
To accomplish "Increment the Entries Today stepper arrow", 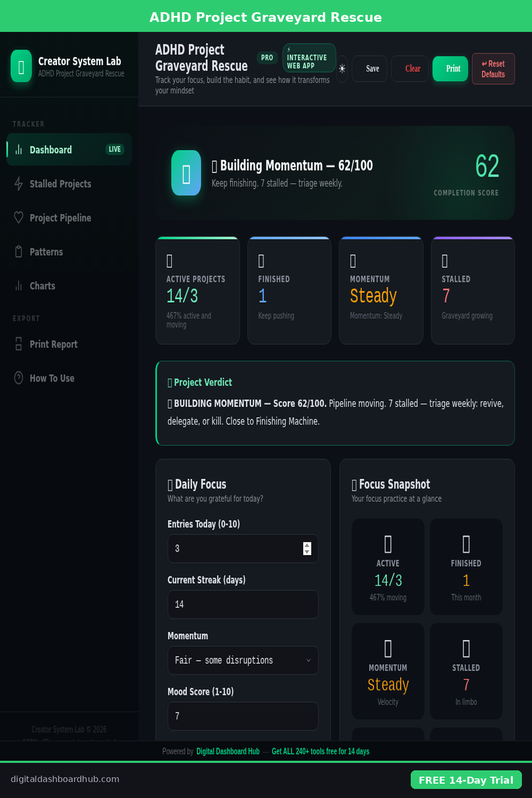I will point(307,545).
